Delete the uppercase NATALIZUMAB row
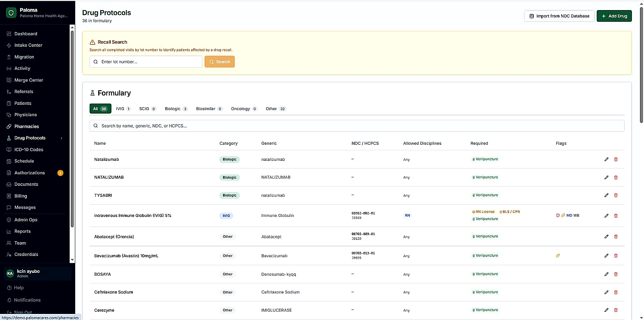The image size is (644, 320). [x=616, y=177]
